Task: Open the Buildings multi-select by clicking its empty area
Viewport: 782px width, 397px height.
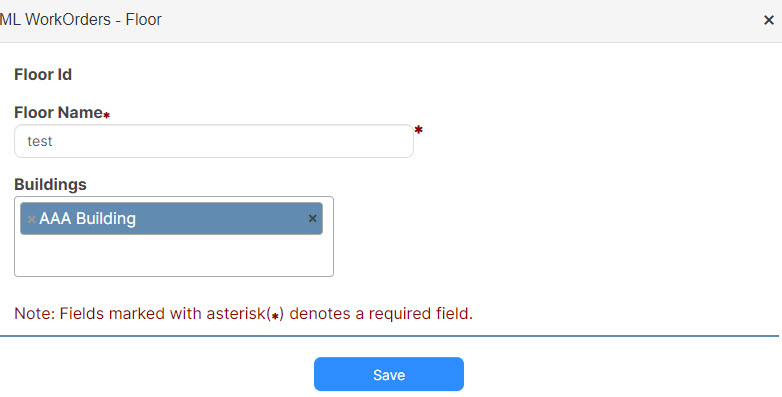Action: 174,255
